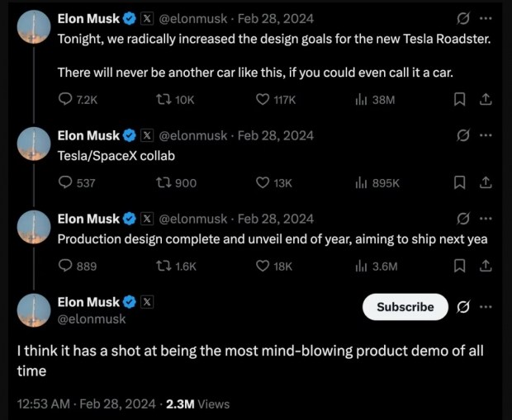Share the Tesla Roadster design goals tweet
512x420 pixels.
486,100
